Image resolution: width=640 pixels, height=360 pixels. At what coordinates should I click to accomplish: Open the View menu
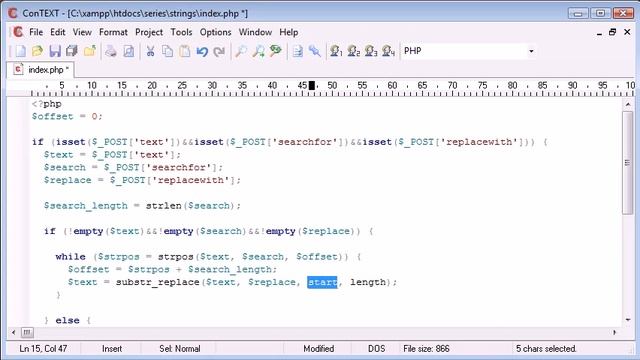[82, 32]
